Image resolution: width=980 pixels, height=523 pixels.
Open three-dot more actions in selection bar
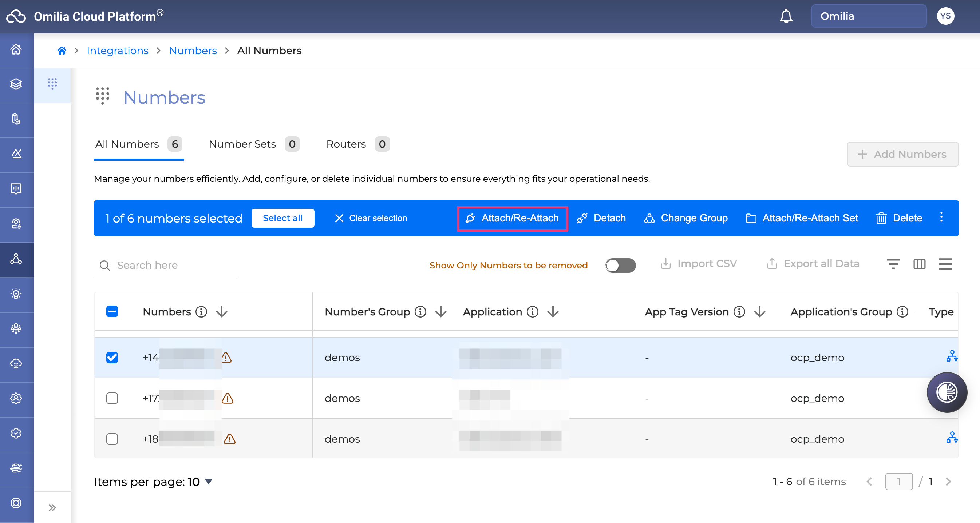click(x=941, y=217)
